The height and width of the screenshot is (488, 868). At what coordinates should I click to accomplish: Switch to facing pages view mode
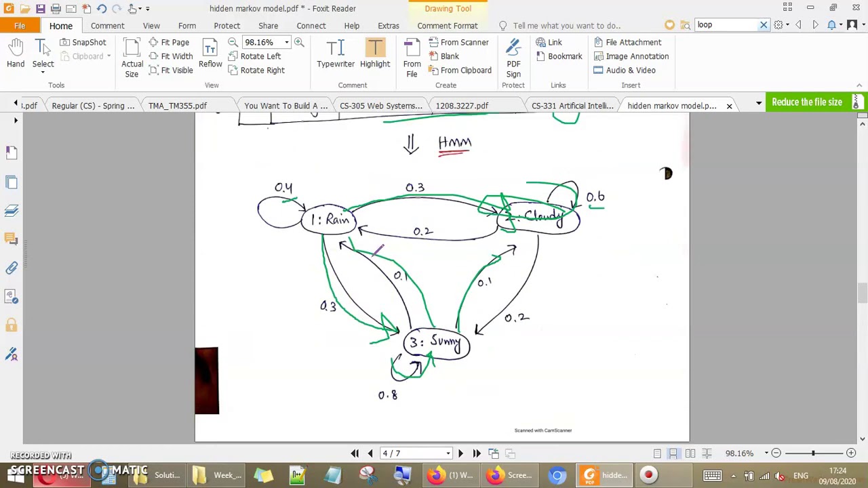(x=690, y=453)
